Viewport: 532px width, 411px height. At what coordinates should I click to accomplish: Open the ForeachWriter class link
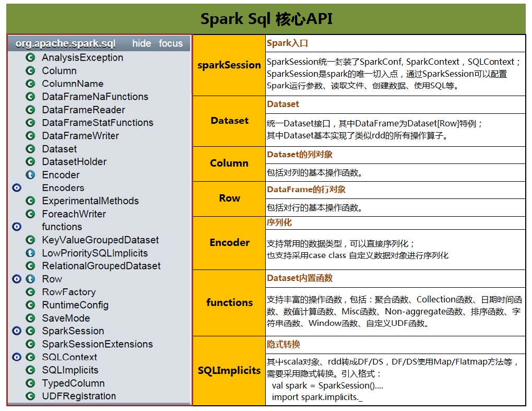[74, 214]
